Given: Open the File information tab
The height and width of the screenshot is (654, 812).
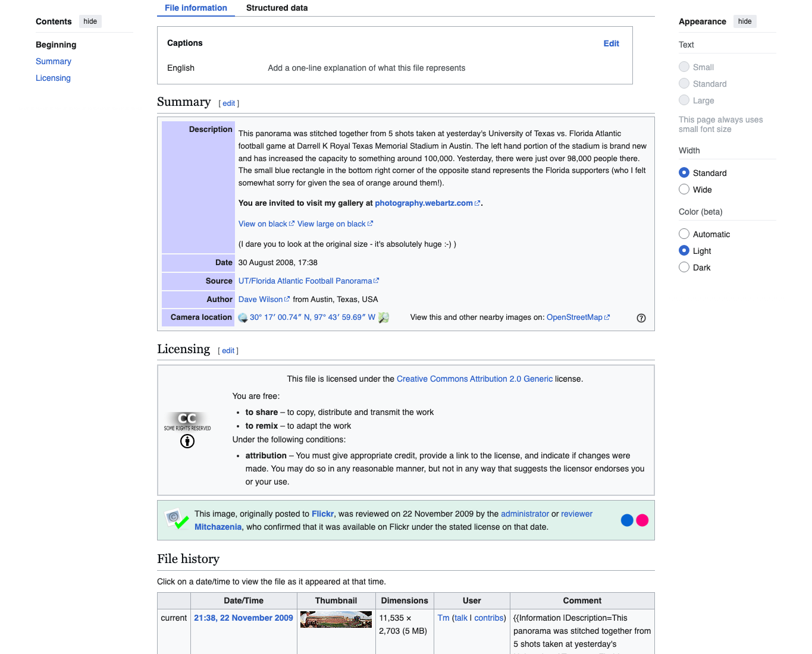Looking at the screenshot, I should 196,8.
